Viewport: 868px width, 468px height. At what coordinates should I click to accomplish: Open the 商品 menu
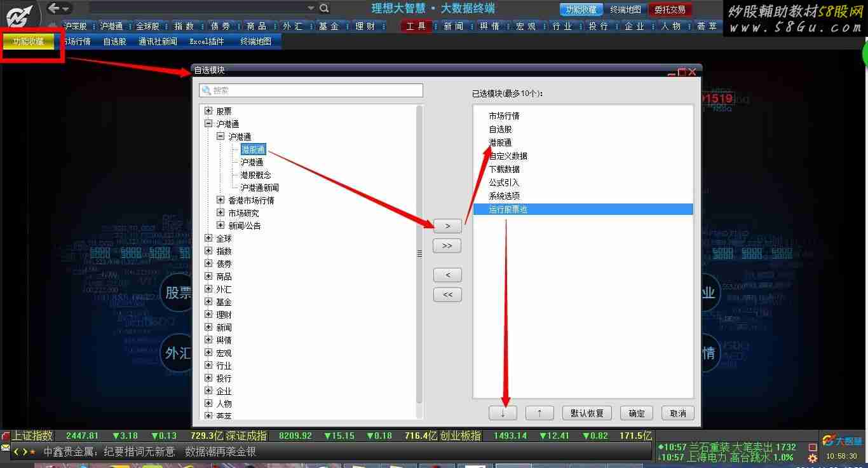click(x=257, y=26)
